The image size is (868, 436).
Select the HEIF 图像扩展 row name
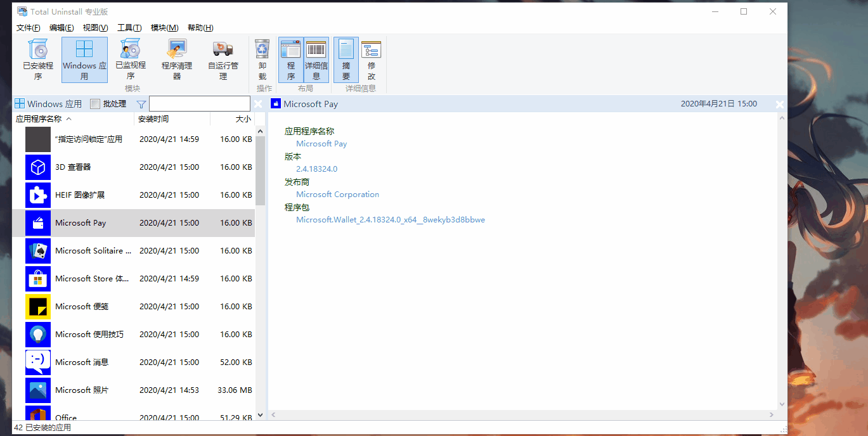(80, 195)
